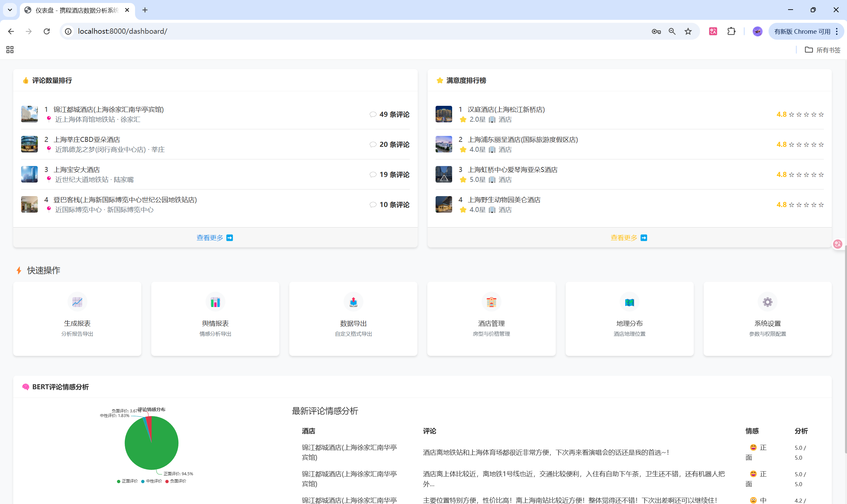Expand the tab search dropdown arrow

click(10, 10)
